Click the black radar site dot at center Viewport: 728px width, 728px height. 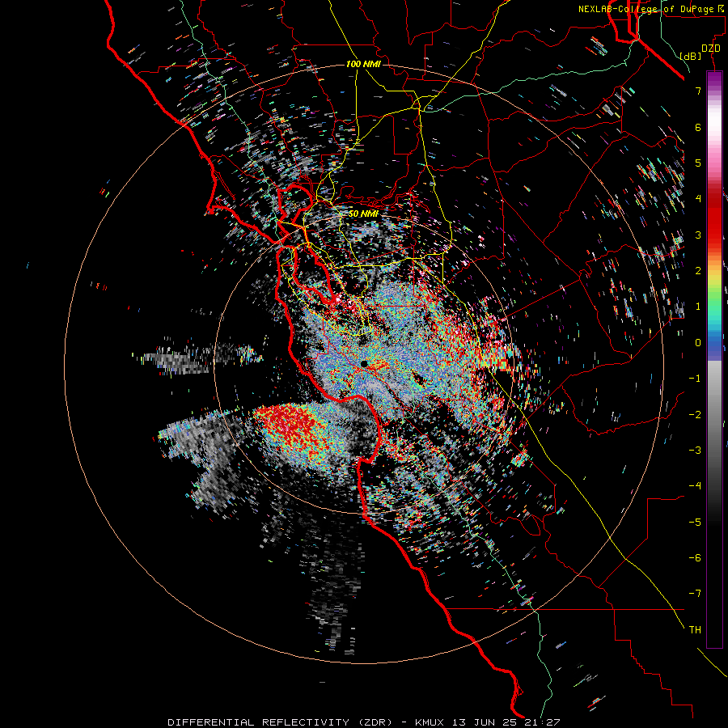pos(364,364)
